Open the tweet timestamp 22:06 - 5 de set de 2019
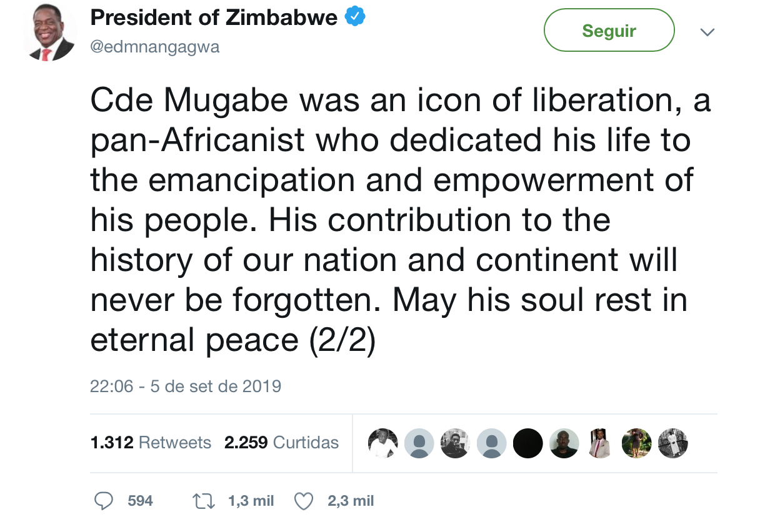The width and height of the screenshot is (760, 532). click(x=186, y=386)
